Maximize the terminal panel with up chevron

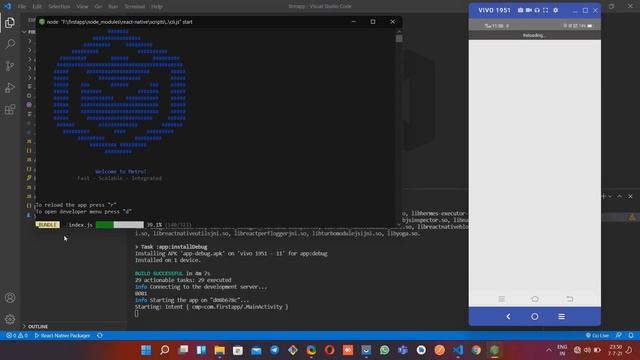[x=620, y=196]
